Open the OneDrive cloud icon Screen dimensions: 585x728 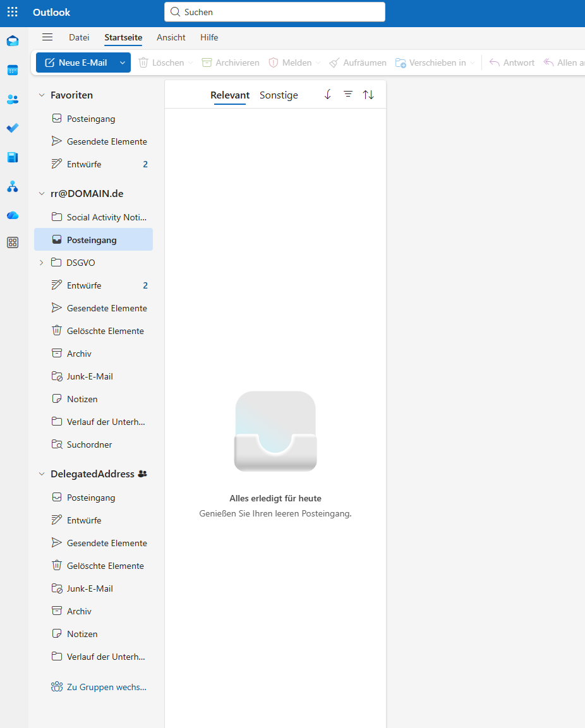(x=13, y=215)
